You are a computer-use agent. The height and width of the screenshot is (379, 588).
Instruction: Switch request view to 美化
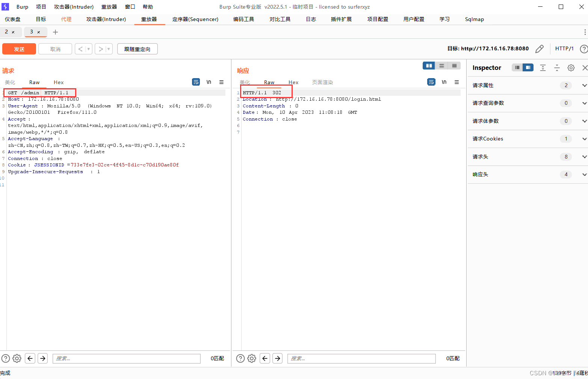[x=10, y=82]
